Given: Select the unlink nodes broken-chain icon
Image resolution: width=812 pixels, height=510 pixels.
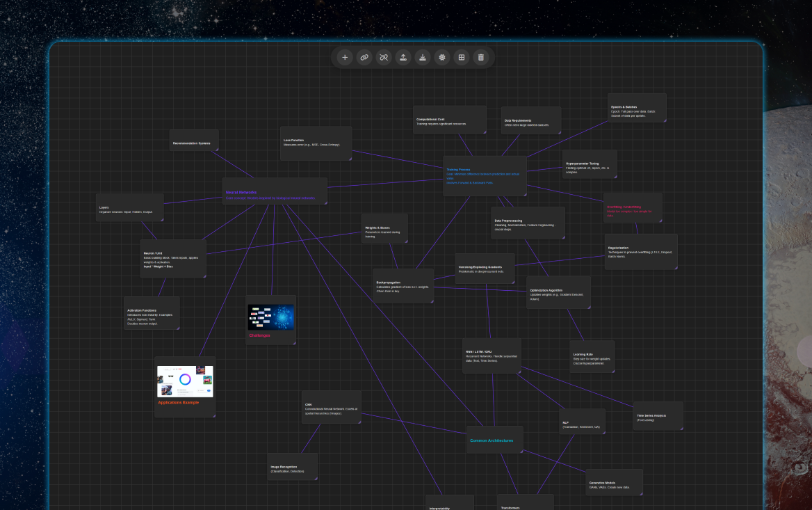Looking at the screenshot, I should point(383,57).
